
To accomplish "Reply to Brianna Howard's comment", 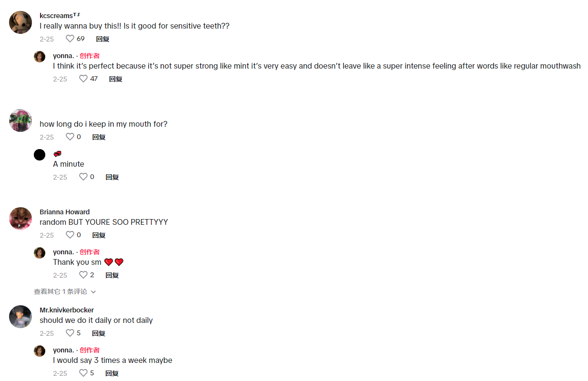I will (99, 235).
